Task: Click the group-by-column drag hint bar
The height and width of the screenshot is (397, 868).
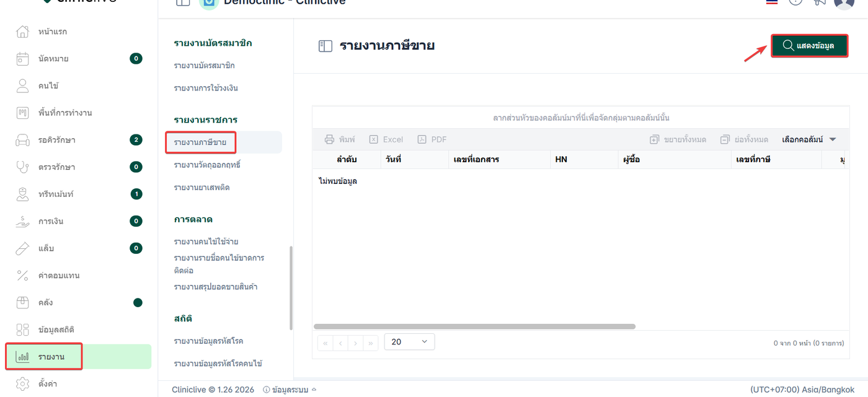Action: pos(581,118)
